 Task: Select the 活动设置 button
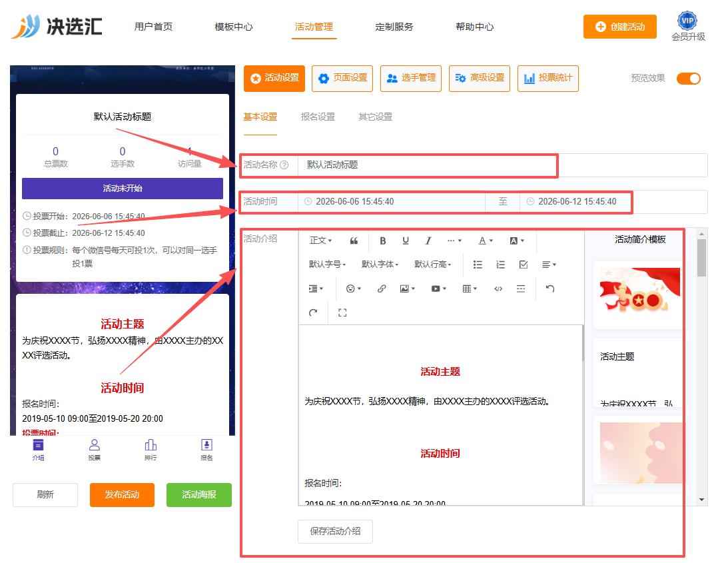274,79
